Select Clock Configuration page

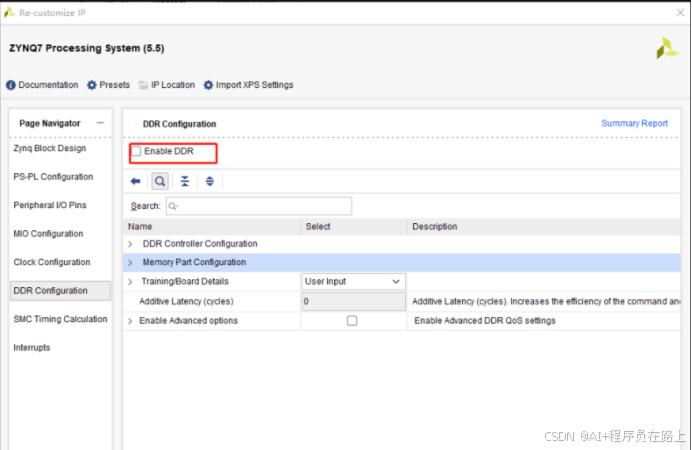(52, 262)
